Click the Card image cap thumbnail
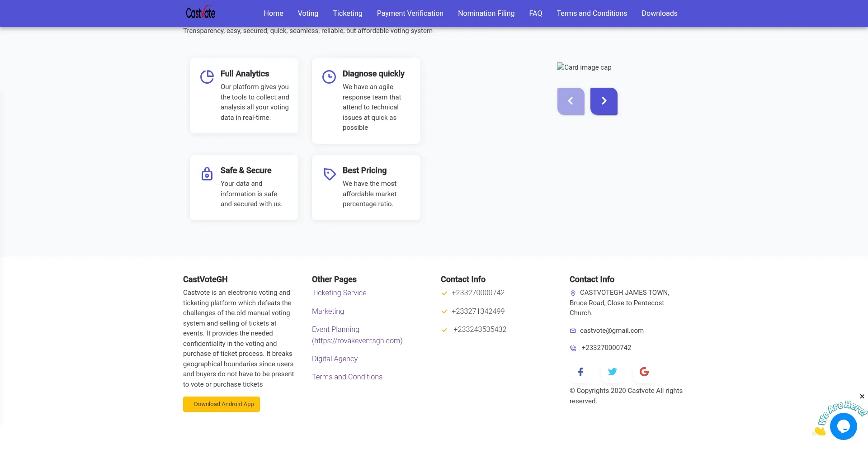The width and height of the screenshot is (868, 449). click(x=584, y=67)
